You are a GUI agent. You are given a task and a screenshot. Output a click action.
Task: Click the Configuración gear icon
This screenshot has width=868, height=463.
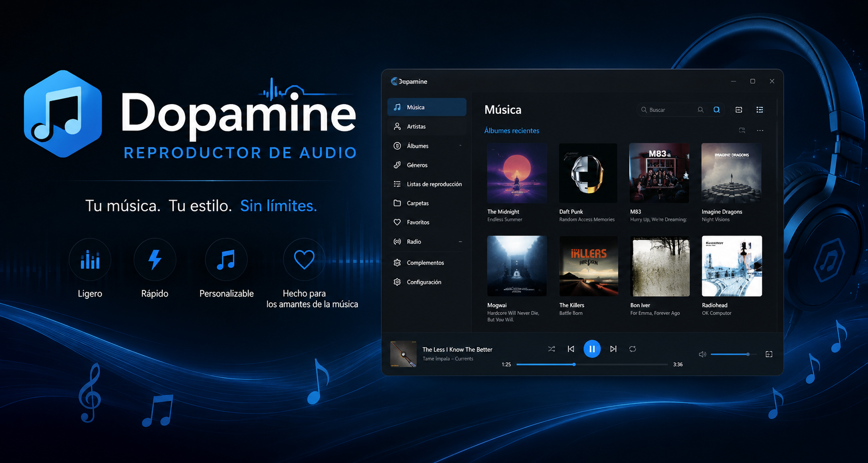(x=397, y=282)
